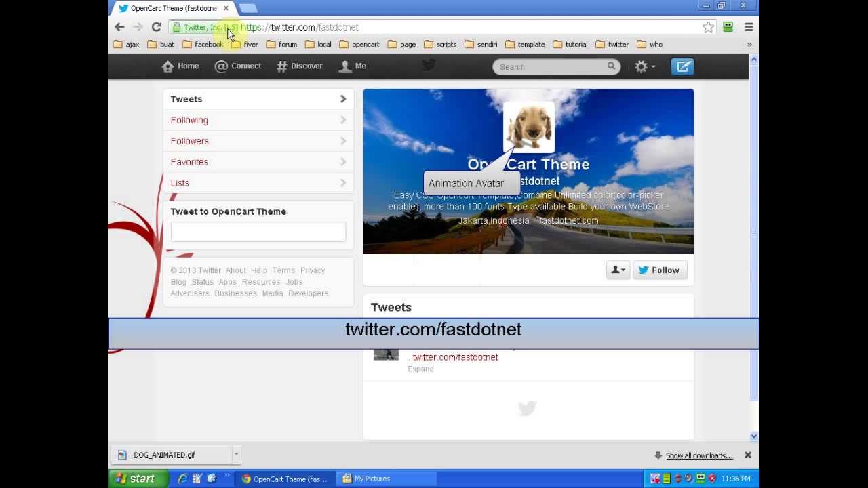Image resolution: width=868 pixels, height=488 pixels.
Task: Open the opencart bookmark folder
Action: [359, 45]
